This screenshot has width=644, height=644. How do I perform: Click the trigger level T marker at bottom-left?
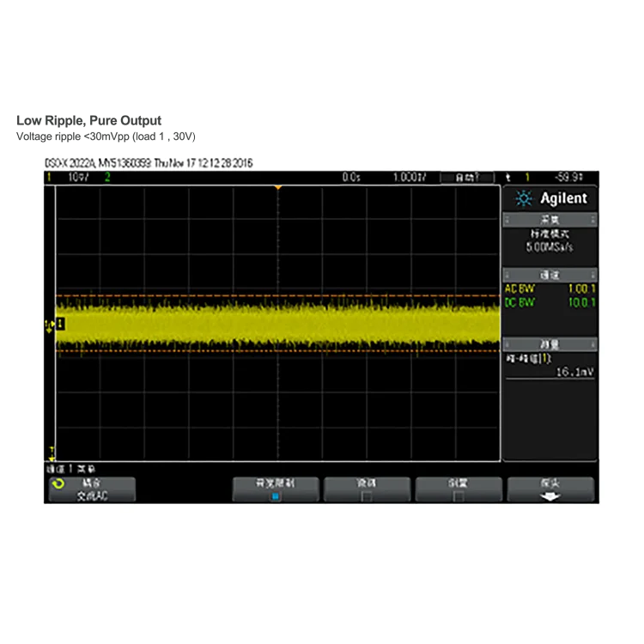click(52, 453)
